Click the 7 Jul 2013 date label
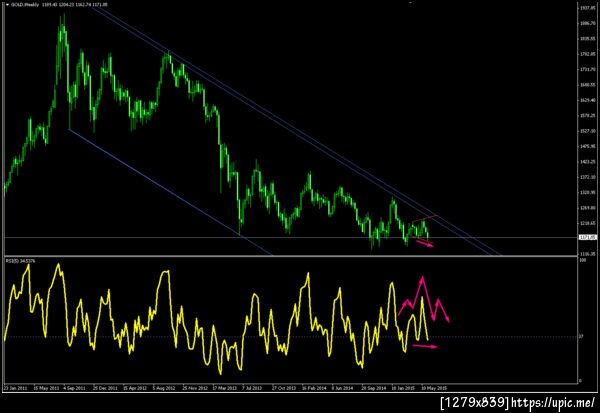The width and height of the screenshot is (600, 413). [252, 388]
